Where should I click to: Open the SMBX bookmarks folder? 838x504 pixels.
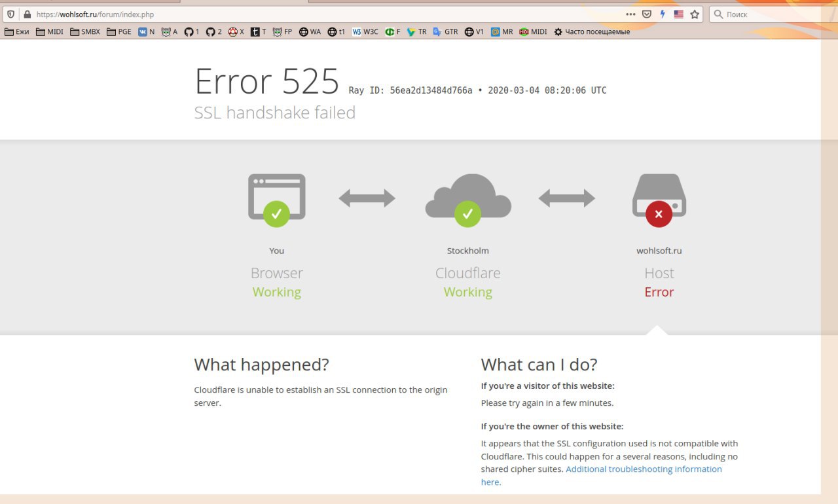point(85,31)
